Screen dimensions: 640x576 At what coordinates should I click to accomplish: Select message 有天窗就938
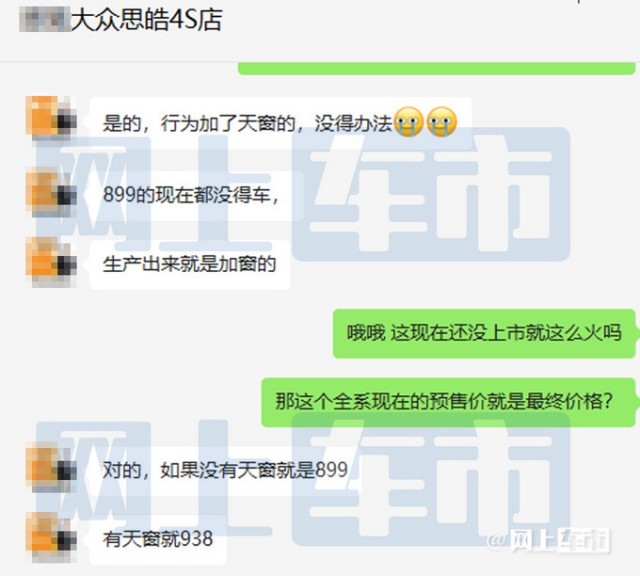tap(158, 540)
